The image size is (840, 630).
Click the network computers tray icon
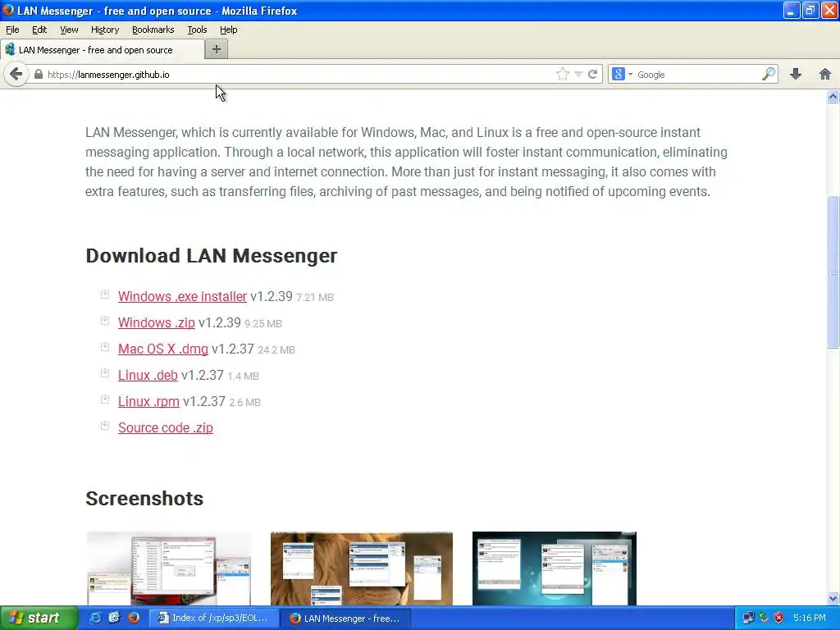[x=748, y=619]
